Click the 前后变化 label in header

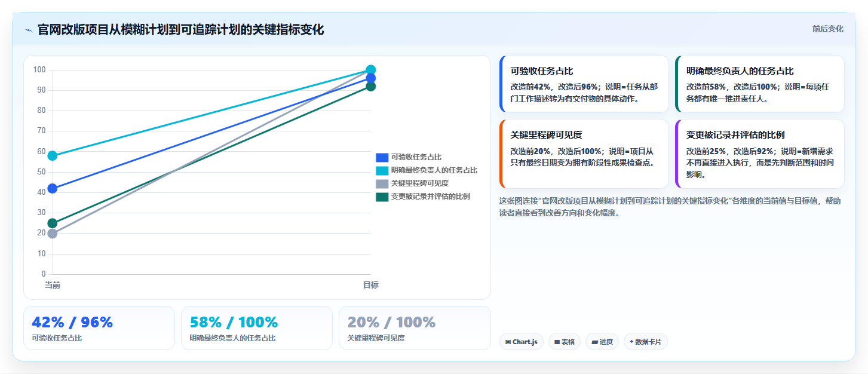(x=827, y=29)
